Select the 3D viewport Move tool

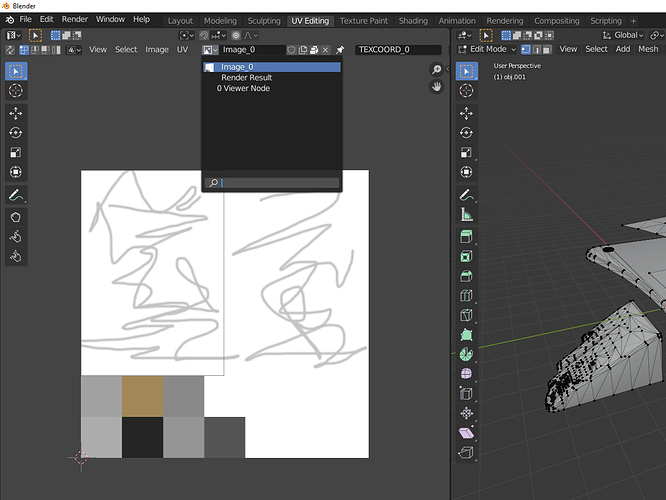(x=466, y=113)
